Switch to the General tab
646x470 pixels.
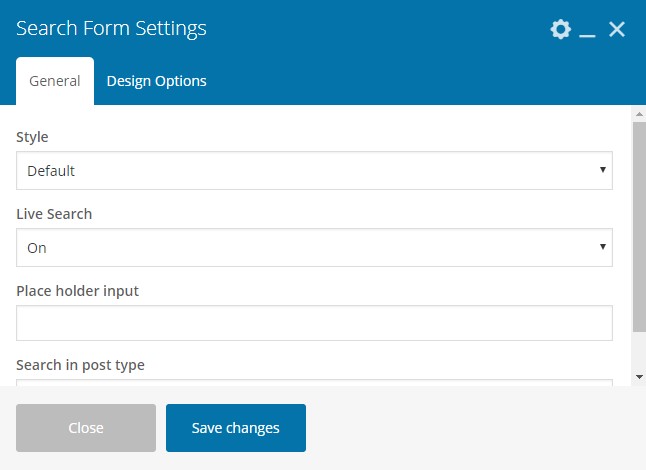click(55, 81)
